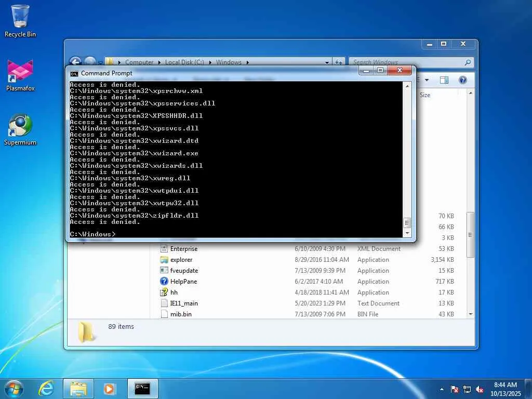Click the Enterprise file icon
Screen dimensions: 532x399
164,249
